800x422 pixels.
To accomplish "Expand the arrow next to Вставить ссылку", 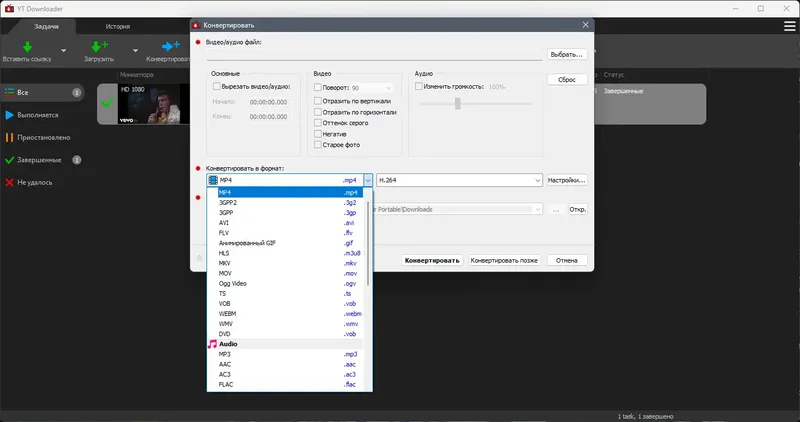I will point(64,51).
